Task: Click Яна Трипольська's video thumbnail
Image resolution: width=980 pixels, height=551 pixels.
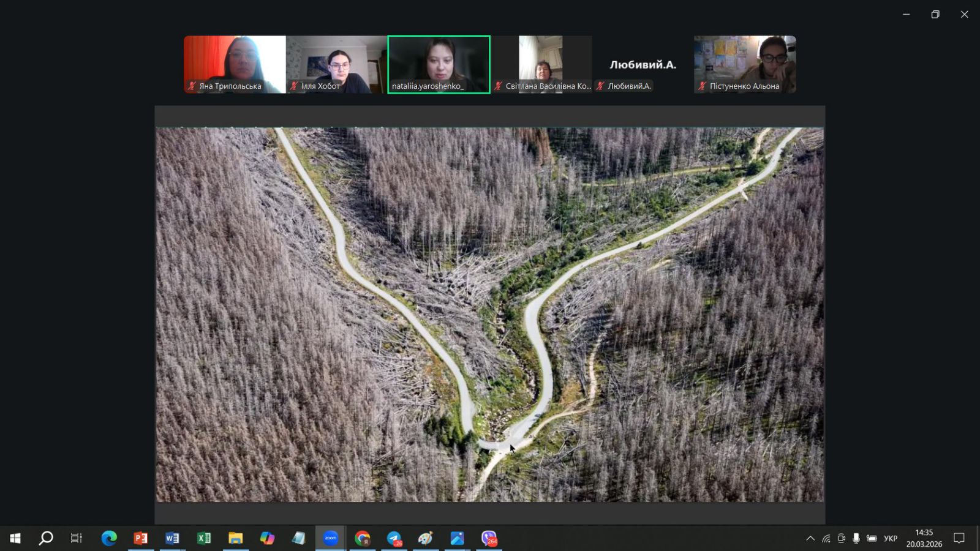Action: (235, 64)
